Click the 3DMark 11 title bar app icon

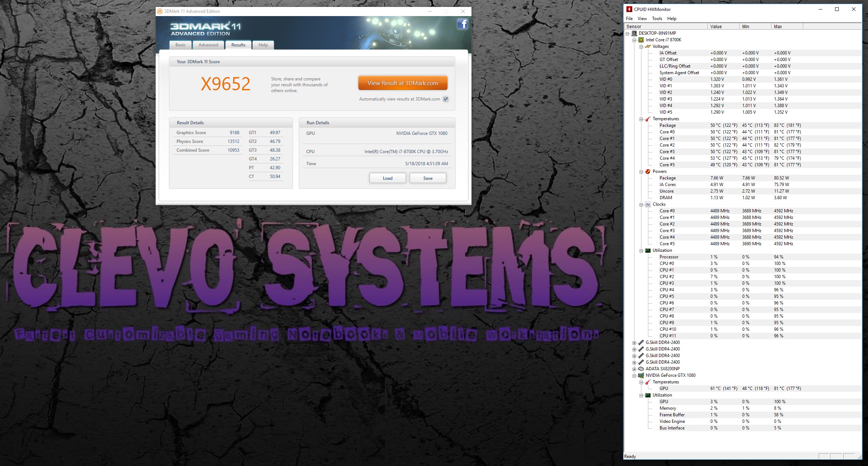160,11
